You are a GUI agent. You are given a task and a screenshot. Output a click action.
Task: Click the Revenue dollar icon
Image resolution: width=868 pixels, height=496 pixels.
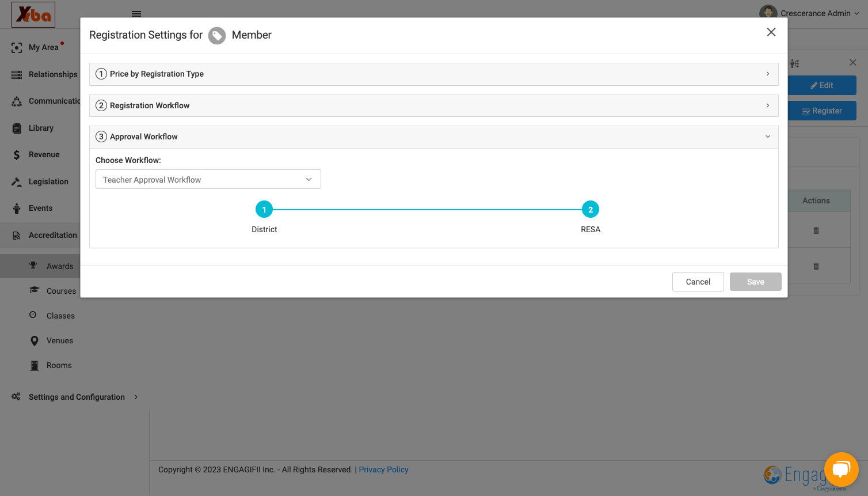pos(17,155)
